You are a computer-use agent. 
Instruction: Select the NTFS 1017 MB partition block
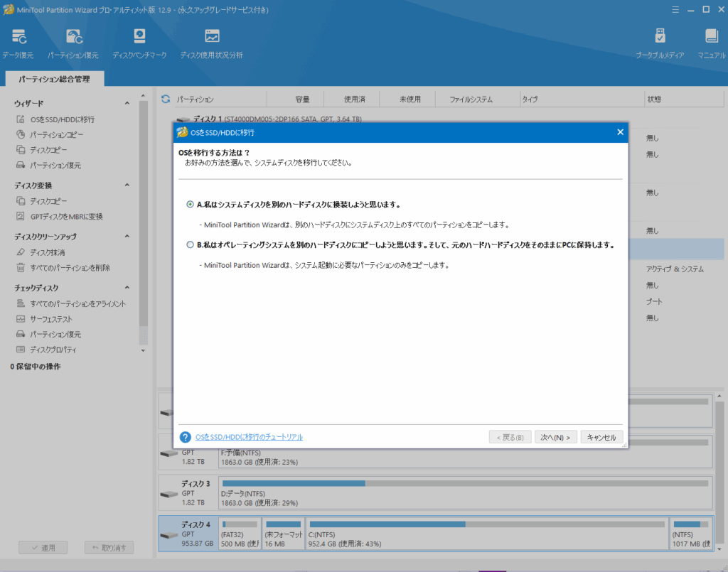(691, 534)
